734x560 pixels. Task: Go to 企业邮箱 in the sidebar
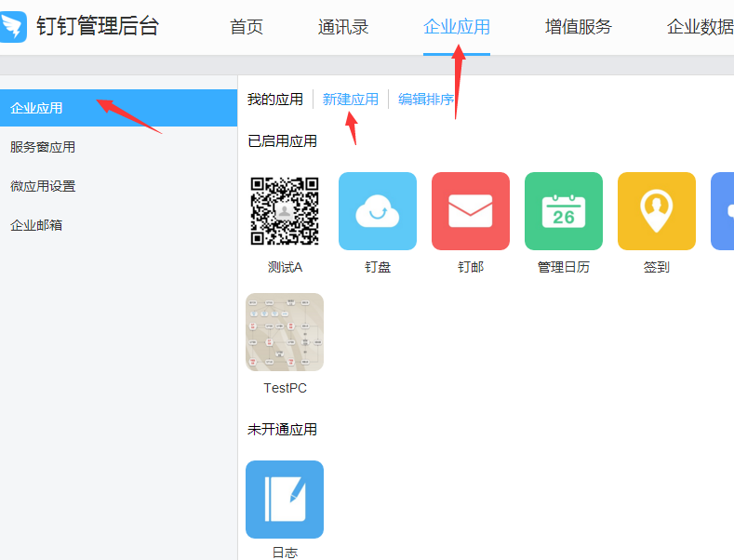pos(37,225)
